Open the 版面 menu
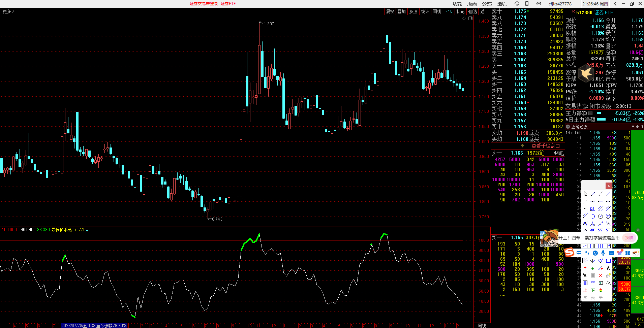 472,4
